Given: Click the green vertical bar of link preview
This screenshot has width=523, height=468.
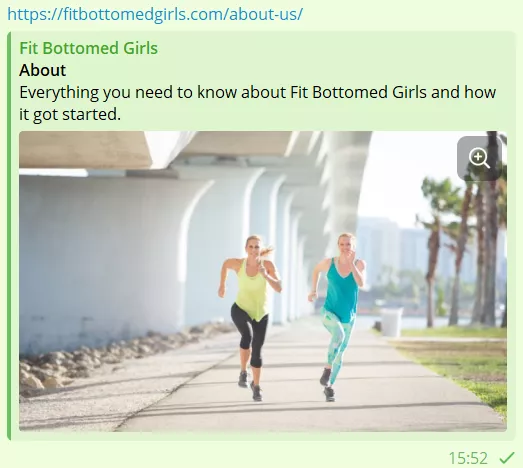Looking at the screenshot, I should (9, 236).
